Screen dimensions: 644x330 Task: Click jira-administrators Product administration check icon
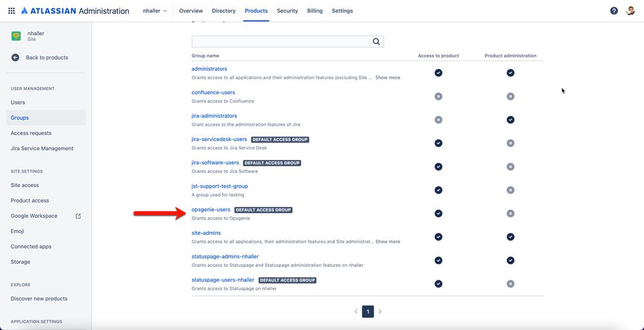pos(510,120)
